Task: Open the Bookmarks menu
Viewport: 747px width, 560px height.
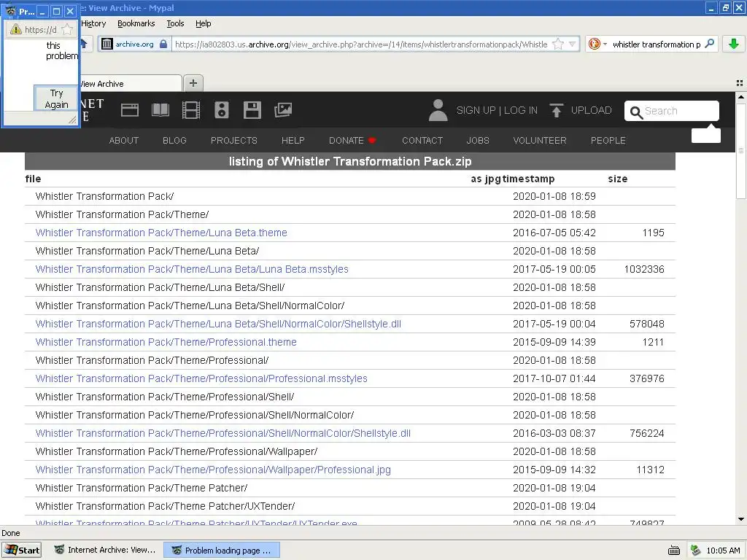Action: pyautogui.click(x=136, y=23)
